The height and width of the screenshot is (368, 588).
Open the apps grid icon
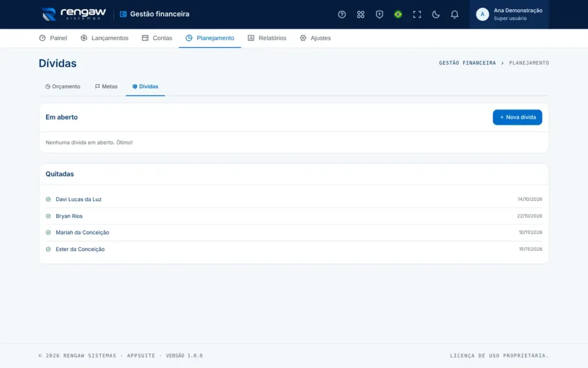point(361,14)
